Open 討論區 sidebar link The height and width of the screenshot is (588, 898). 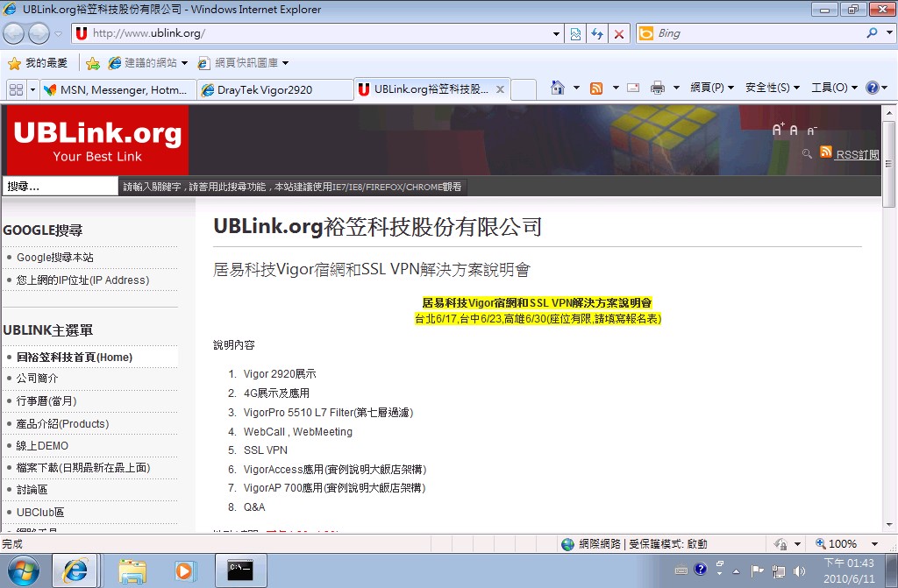click(x=32, y=490)
